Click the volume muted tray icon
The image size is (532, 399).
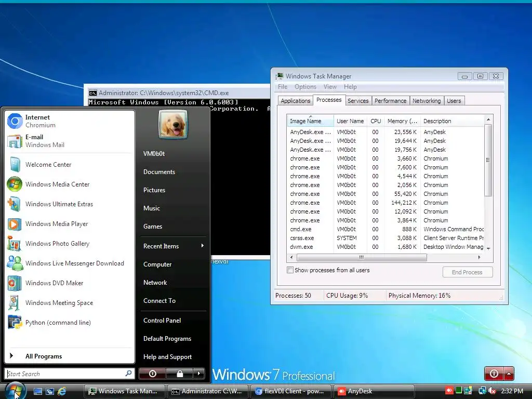pyautogui.click(x=493, y=391)
